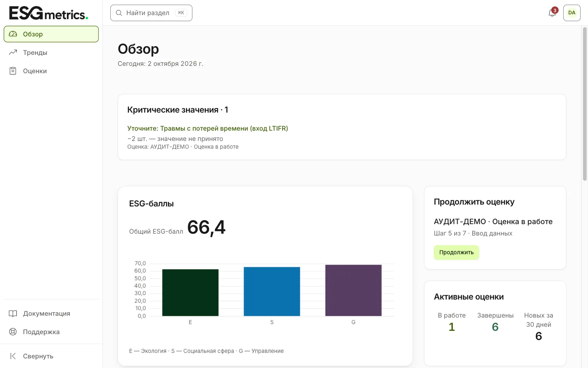Click the Завершены count 6
588x368 pixels.
(x=495, y=327)
